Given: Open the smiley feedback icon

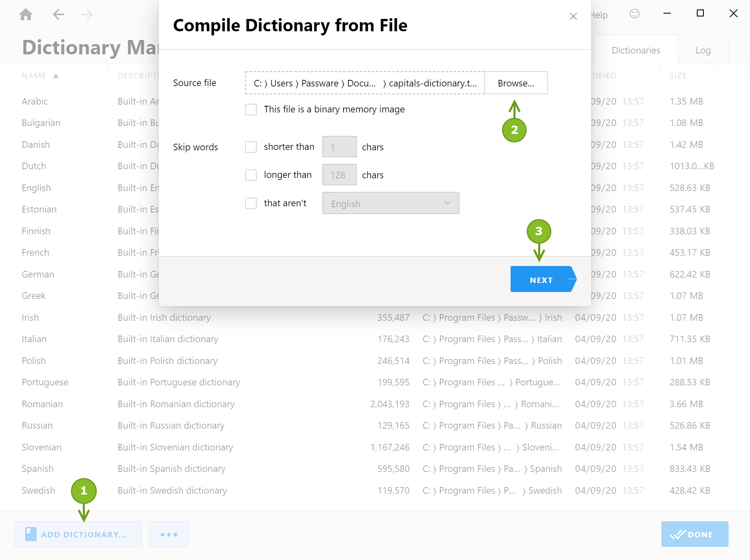Looking at the screenshot, I should (x=635, y=14).
